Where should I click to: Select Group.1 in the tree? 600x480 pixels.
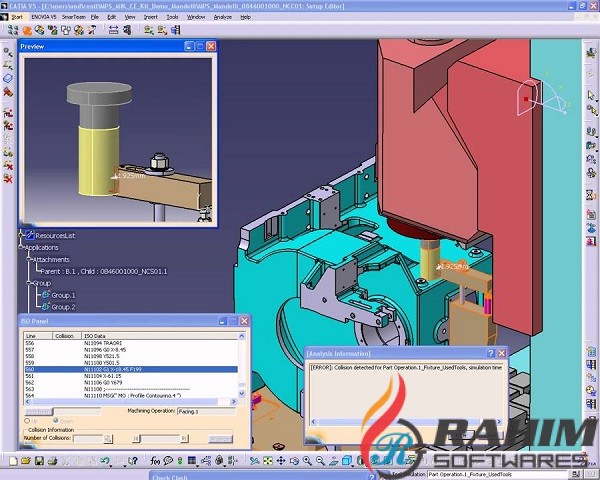59,295
